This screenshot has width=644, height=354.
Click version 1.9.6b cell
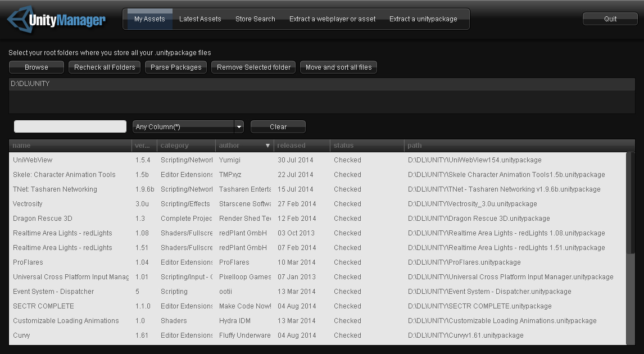point(145,189)
